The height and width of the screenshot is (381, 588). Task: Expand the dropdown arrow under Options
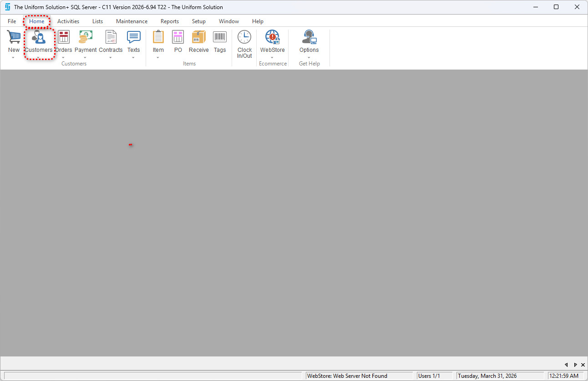pyautogui.click(x=309, y=58)
